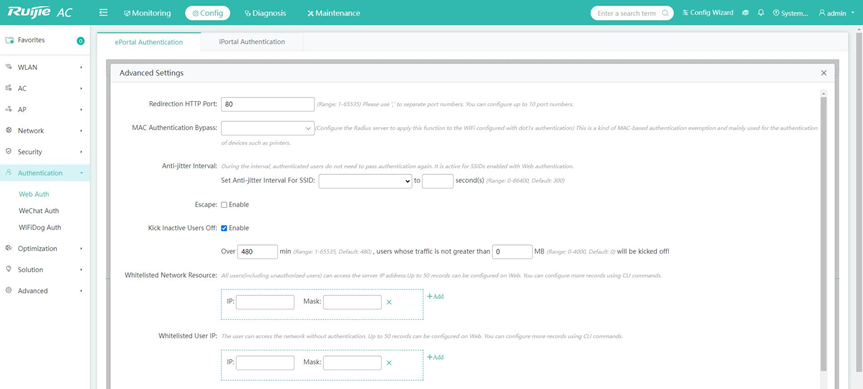Remove the Whitelisted User IP entry with X
Image resolution: width=863 pixels, height=389 pixels.
point(389,363)
